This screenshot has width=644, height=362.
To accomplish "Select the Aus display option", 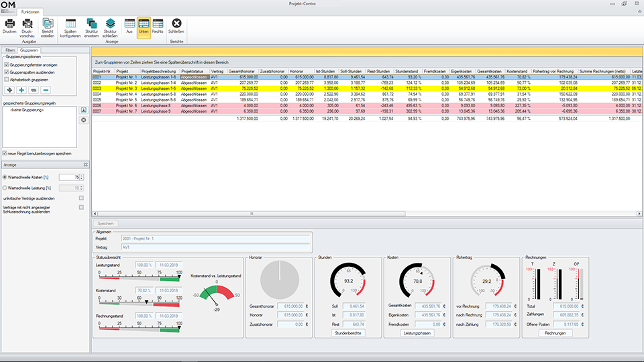I will click(129, 24).
